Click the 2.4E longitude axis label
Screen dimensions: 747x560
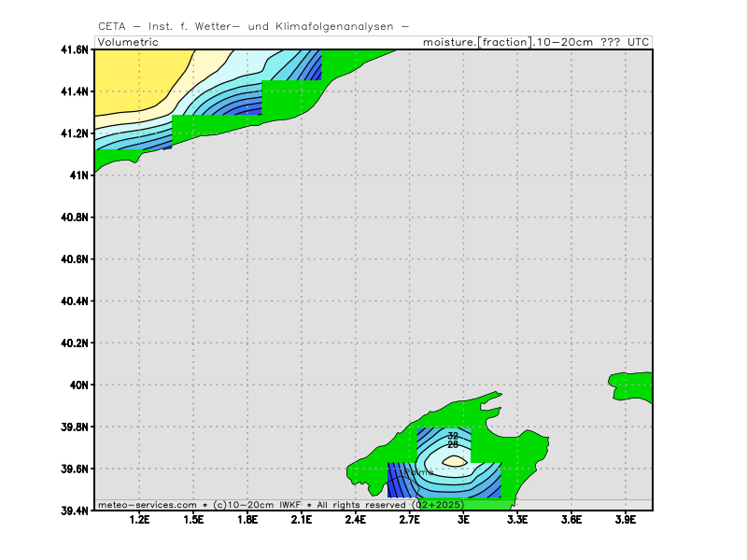356,520
